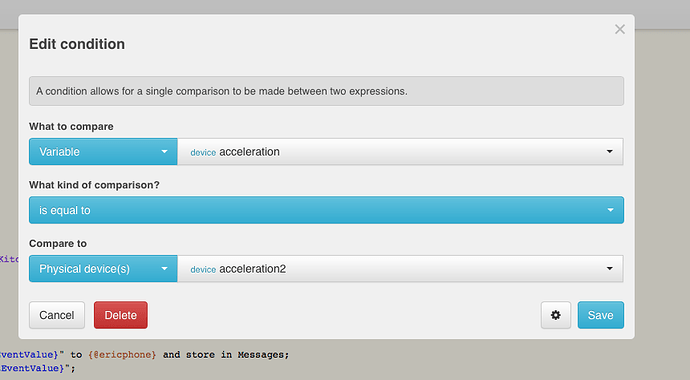The width and height of the screenshot is (690, 380).
Task: Open the Physical device(s) type dropdown
Action: pyautogui.click(x=103, y=269)
